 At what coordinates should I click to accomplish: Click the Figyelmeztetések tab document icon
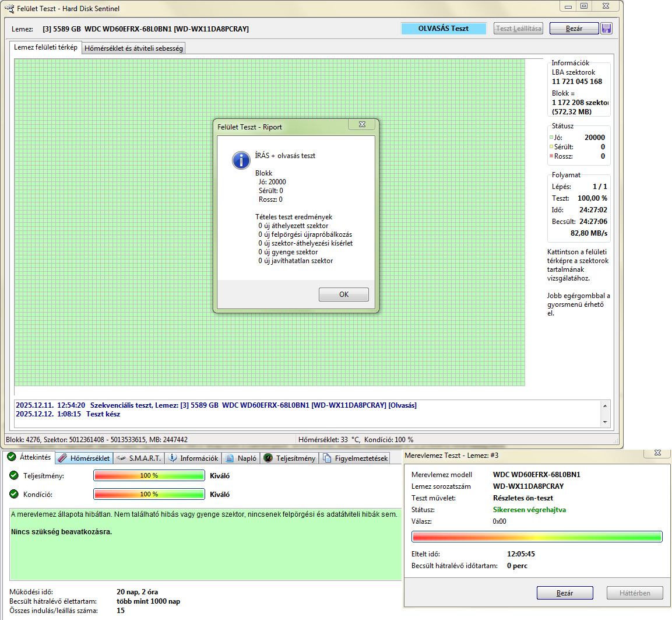click(x=327, y=458)
